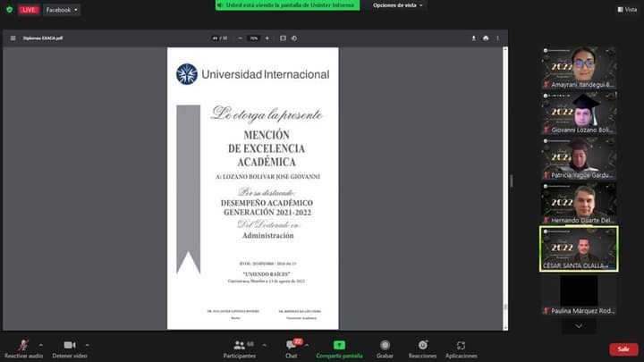Viewport: 644px width, 362px height.
Task: Expand audio options arrow next to microphone
Action: click(x=41, y=345)
